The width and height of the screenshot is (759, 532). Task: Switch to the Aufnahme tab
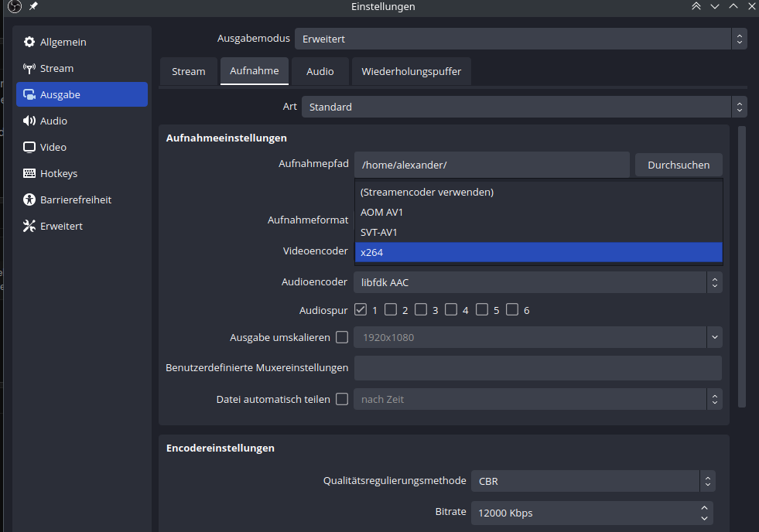(254, 71)
